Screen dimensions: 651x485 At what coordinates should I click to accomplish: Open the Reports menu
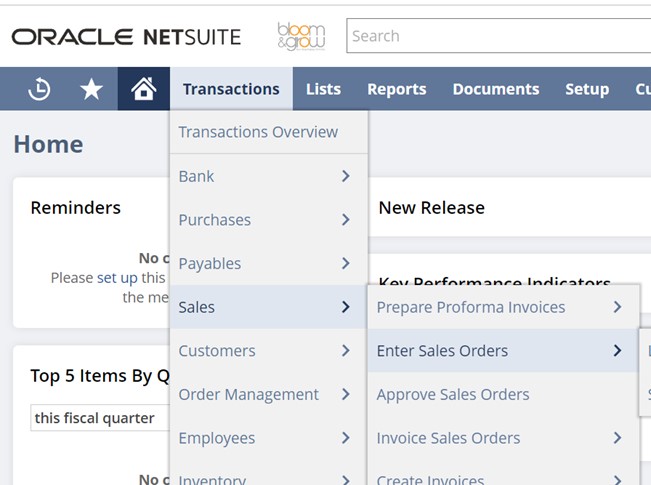tap(396, 89)
